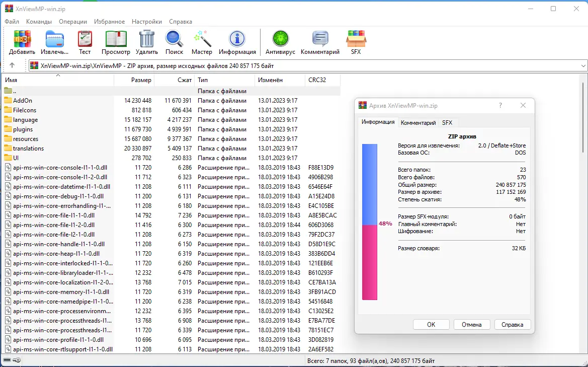Sort by the Изменён column header
The image size is (588, 367).
click(280, 80)
